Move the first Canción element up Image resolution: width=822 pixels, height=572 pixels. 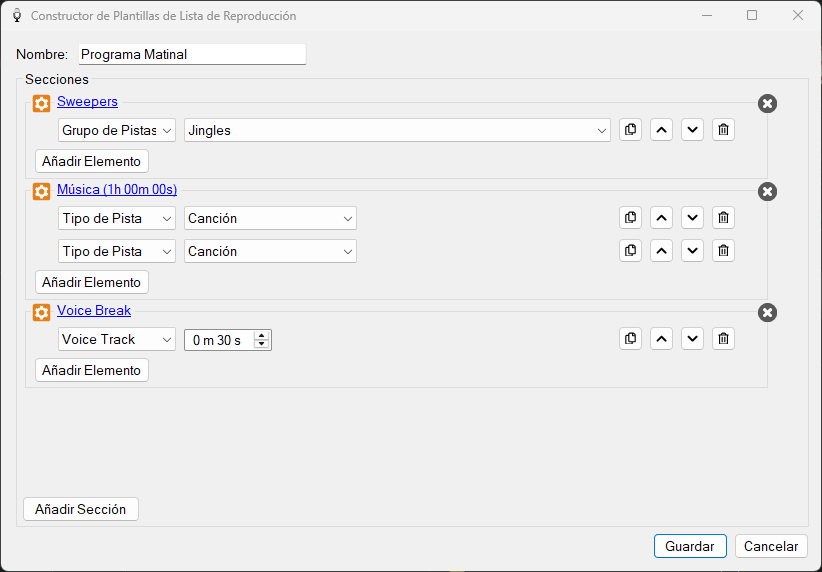[x=661, y=218]
